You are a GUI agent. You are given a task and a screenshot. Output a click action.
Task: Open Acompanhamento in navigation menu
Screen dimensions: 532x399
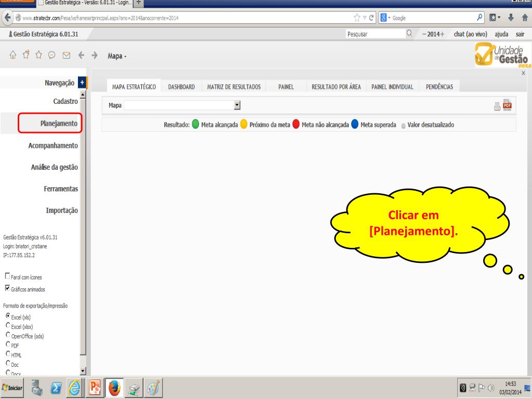click(x=53, y=145)
